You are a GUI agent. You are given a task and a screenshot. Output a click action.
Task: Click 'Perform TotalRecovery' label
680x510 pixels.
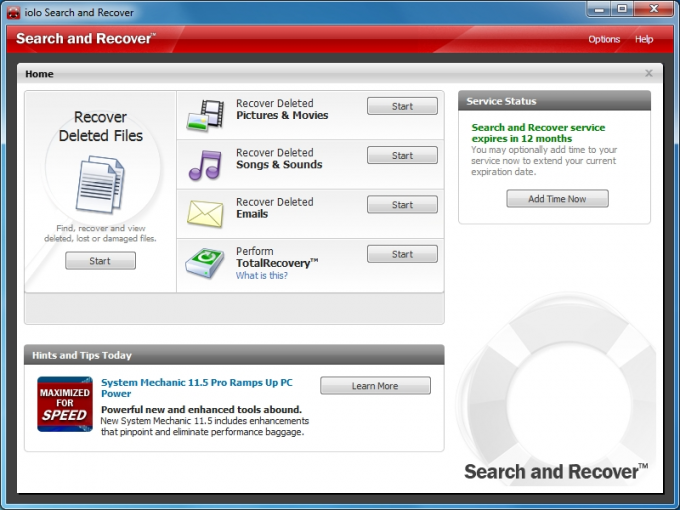click(277, 257)
